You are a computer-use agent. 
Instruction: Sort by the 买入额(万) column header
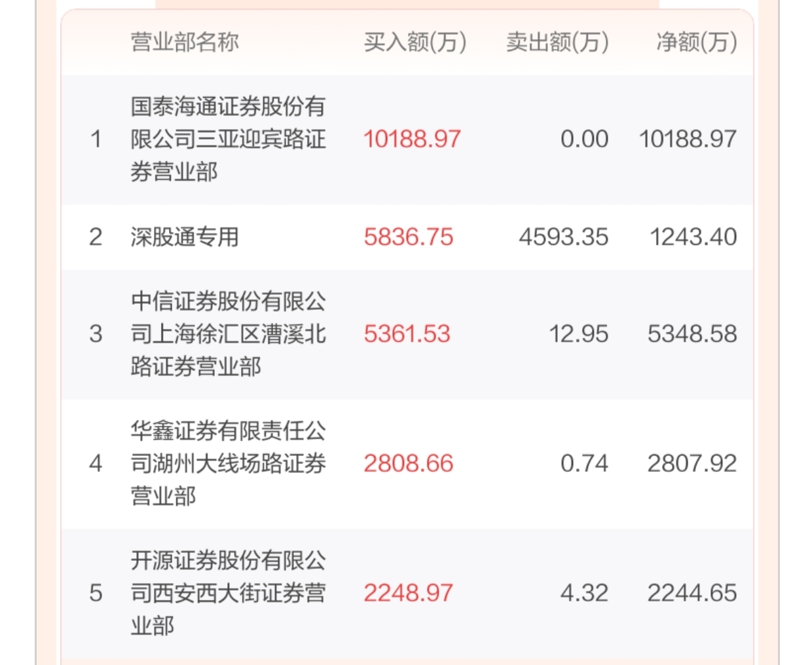pyautogui.click(x=415, y=42)
